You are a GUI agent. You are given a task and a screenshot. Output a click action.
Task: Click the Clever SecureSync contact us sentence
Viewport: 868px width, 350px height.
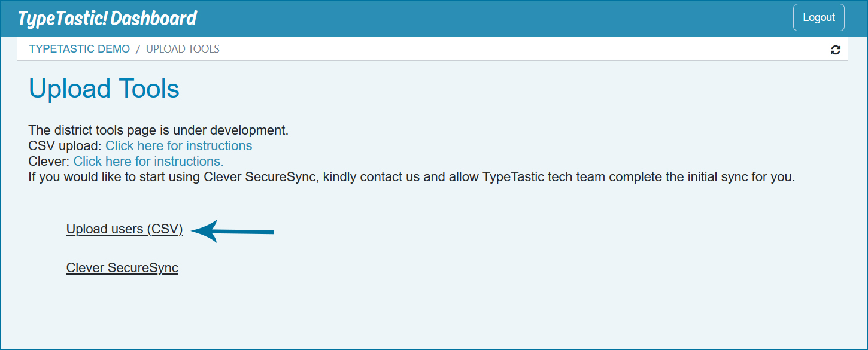[412, 178]
